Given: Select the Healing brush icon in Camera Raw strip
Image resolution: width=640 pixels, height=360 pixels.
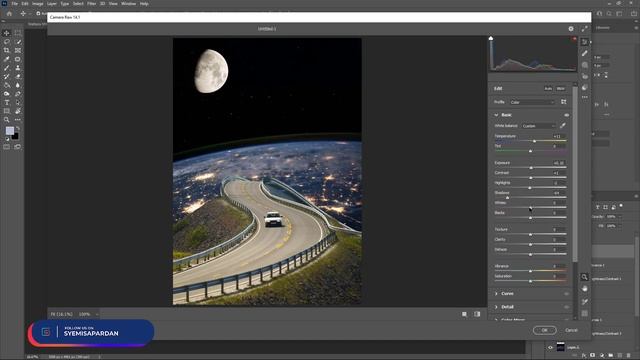Looking at the screenshot, I should [584, 53].
